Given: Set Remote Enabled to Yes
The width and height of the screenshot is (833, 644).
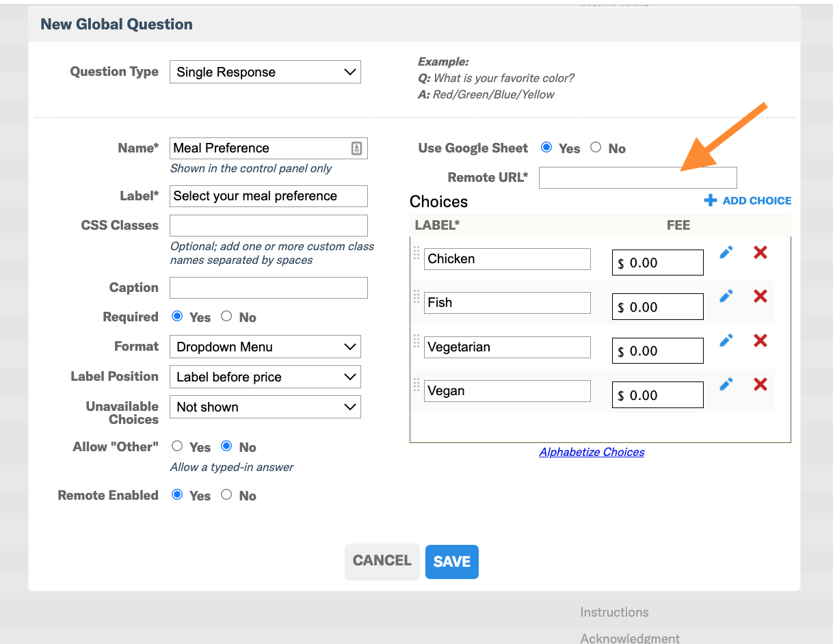Looking at the screenshot, I should point(177,494).
